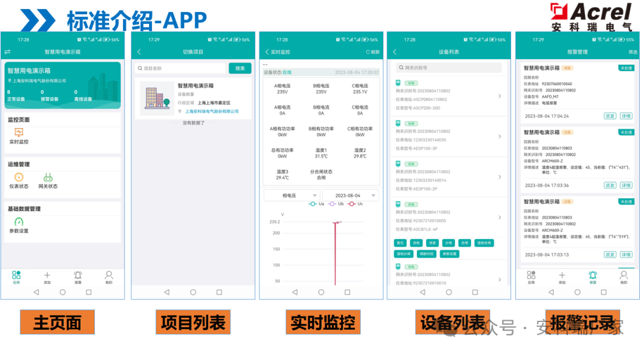
Task: Open 实时监控 real-time monitoring icon
Action: (19, 132)
